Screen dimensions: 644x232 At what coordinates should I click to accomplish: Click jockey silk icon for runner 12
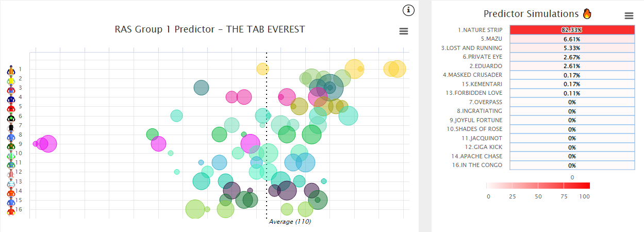click(x=11, y=173)
